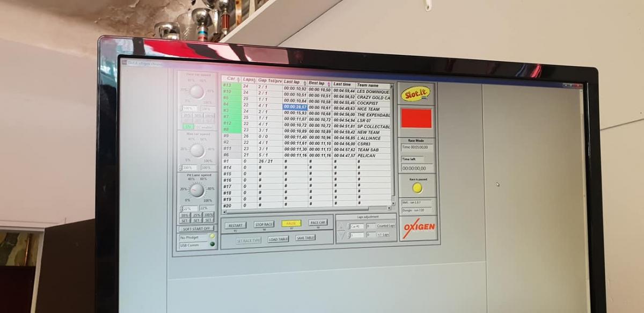Screen dimensions: 644x313
Task: Toggle the yellow PAUSE button
Action: point(291,223)
